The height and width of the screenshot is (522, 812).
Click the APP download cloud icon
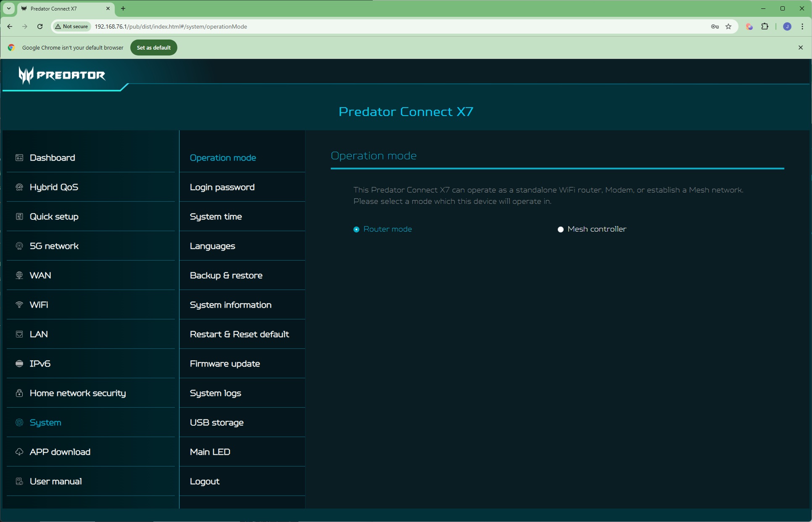(x=19, y=452)
